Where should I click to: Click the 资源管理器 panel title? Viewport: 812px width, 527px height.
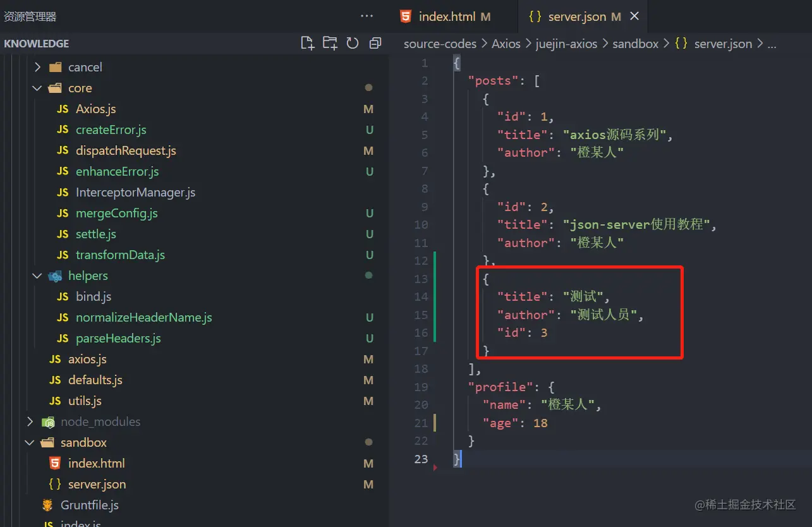[x=30, y=17]
